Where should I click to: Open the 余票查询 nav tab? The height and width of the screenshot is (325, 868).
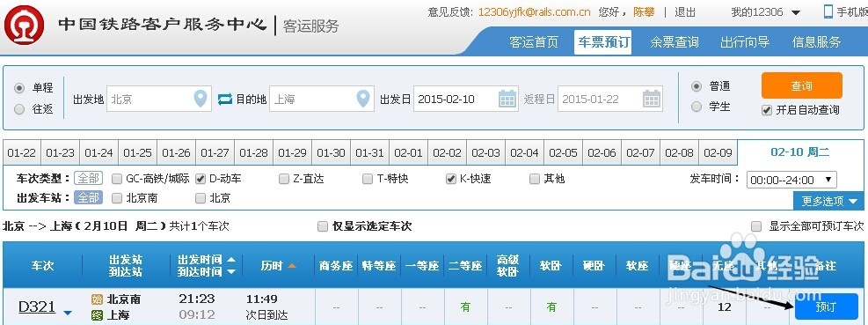pos(675,42)
